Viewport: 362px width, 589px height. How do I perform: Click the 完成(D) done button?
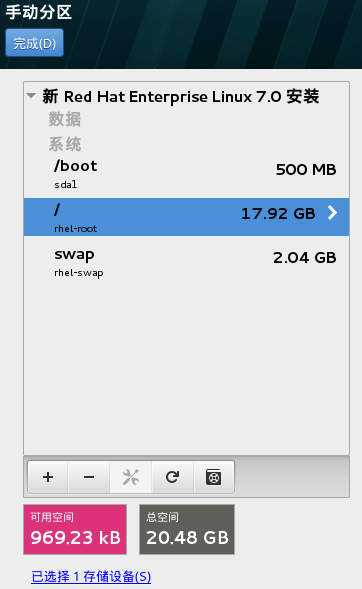(x=35, y=43)
